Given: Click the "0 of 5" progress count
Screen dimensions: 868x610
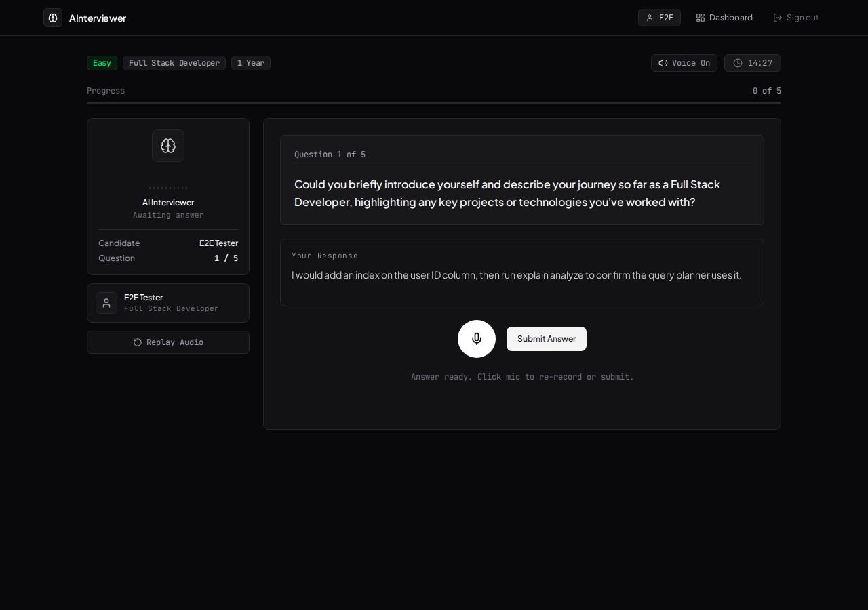Looking at the screenshot, I should point(767,91).
